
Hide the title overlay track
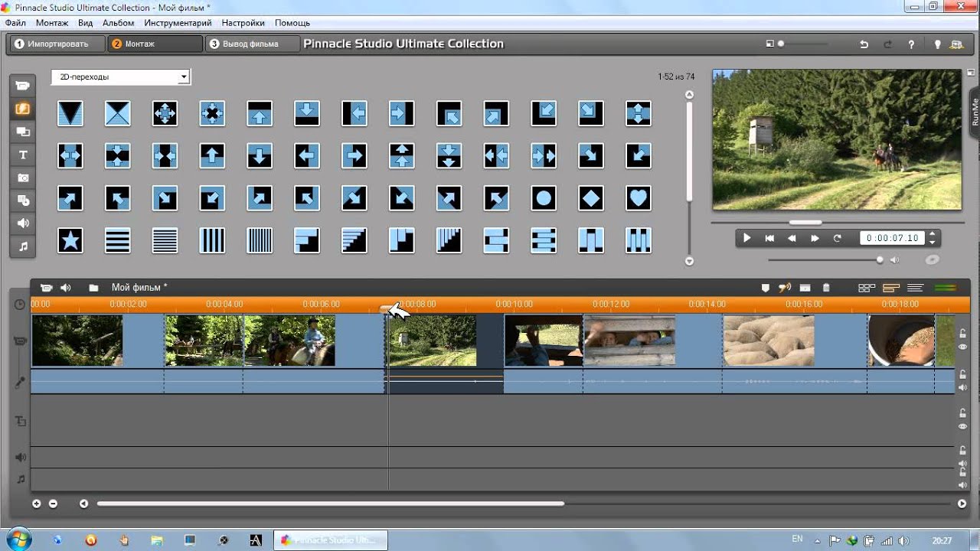(963, 426)
